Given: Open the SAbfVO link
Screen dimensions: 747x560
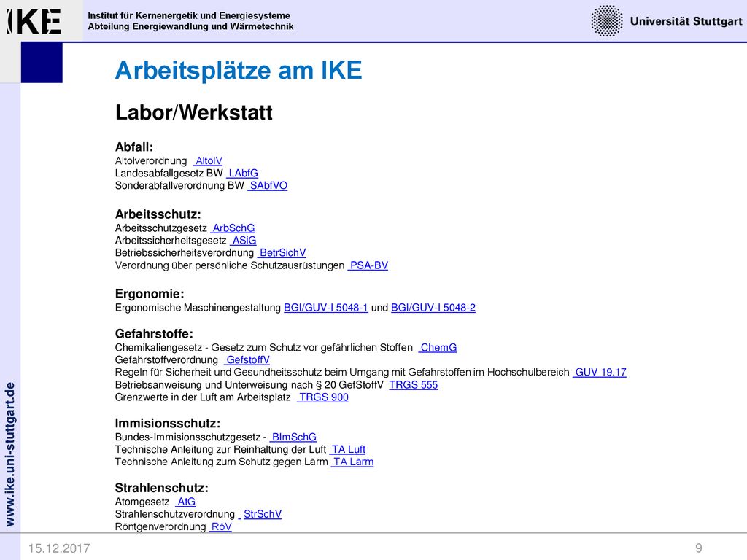Looking at the screenshot, I should pos(267,186).
